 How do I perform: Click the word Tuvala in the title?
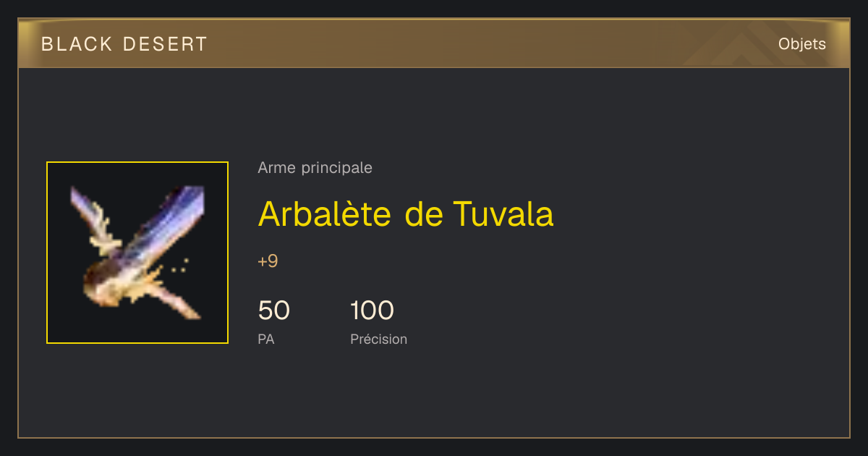pyautogui.click(x=503, y=214)
